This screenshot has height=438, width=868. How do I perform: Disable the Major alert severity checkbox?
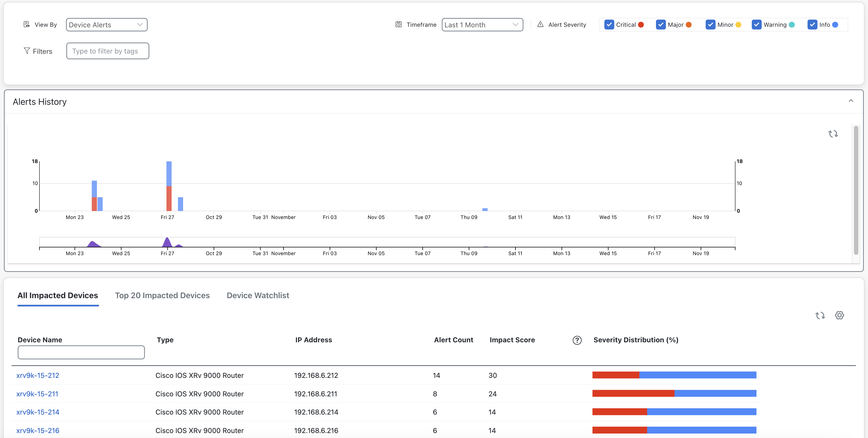[661, 24]
